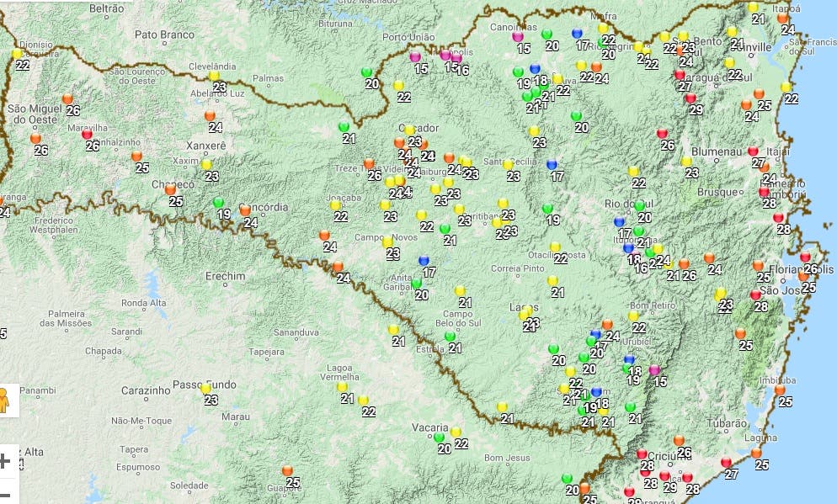837x504 pixels.
Task: Select the orange 26 marker above São Miguel do Oeste
Action: click(x=67, y=98)
